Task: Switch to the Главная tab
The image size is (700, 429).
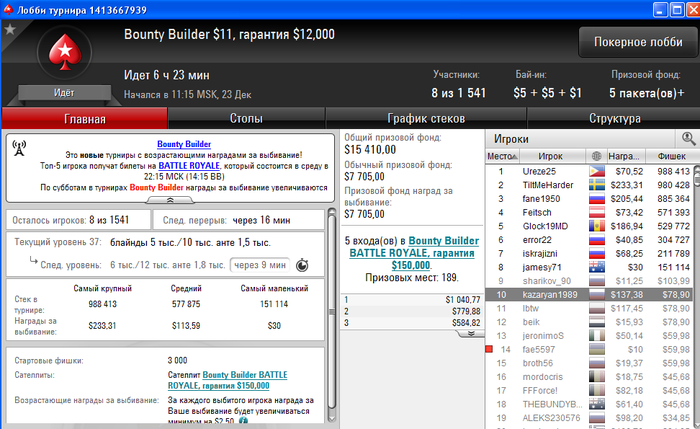Action: pos(85,119)
